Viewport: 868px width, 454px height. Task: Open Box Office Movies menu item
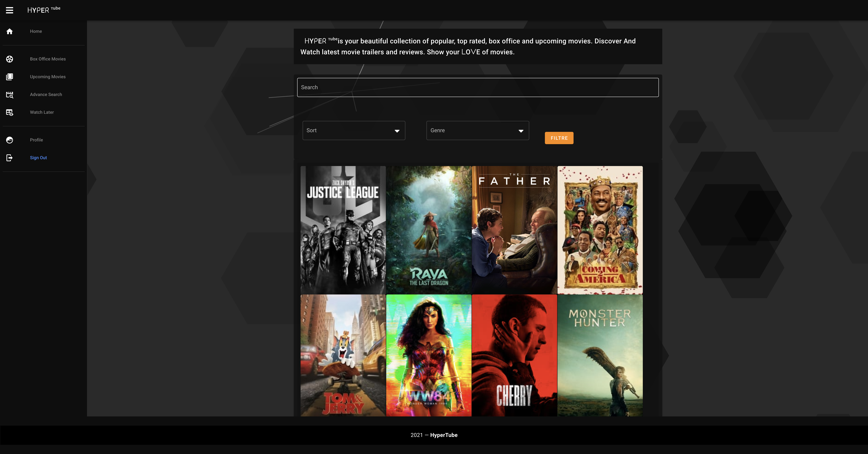coord(48,59)
